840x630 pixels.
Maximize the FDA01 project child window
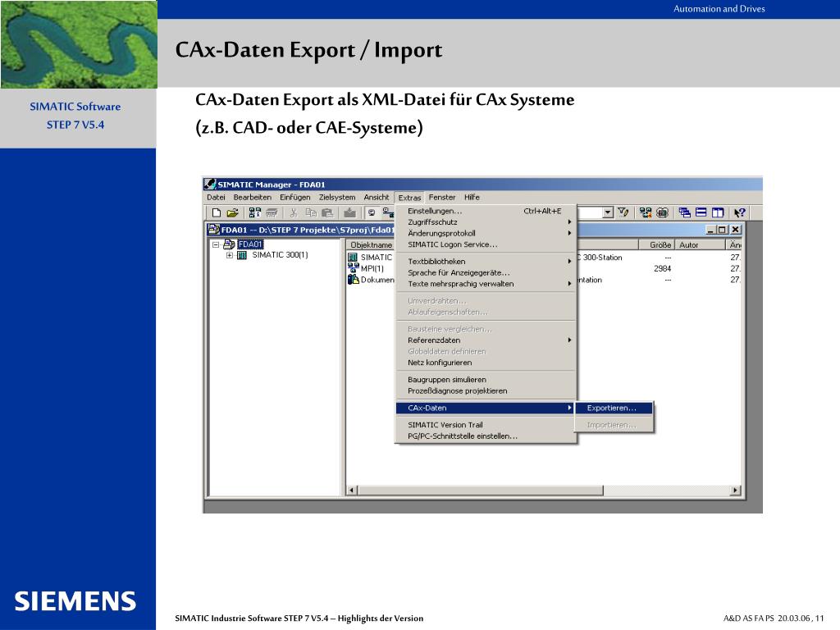tap(722, 230)
